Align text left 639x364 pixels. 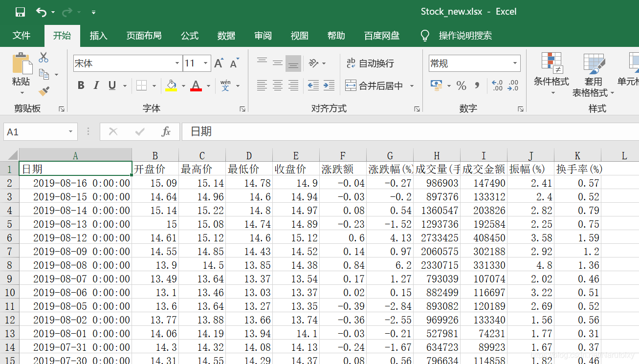click(262, 86)
